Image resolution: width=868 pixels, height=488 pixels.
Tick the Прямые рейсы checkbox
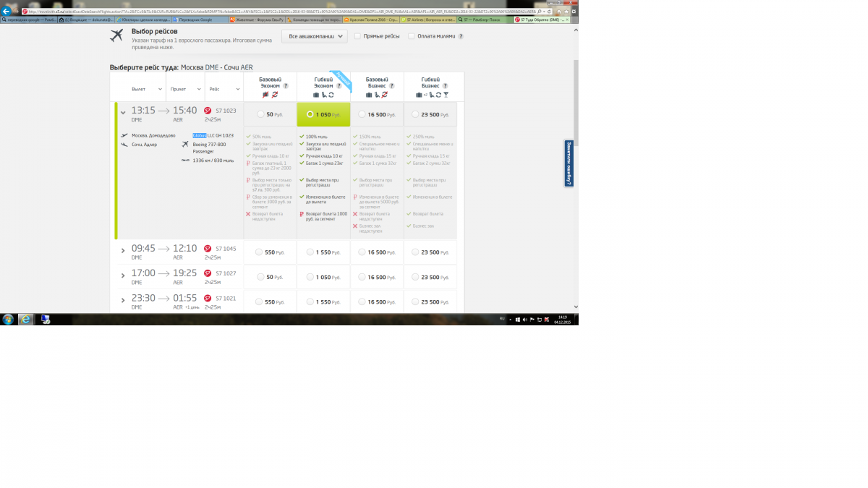click(357, 36)
